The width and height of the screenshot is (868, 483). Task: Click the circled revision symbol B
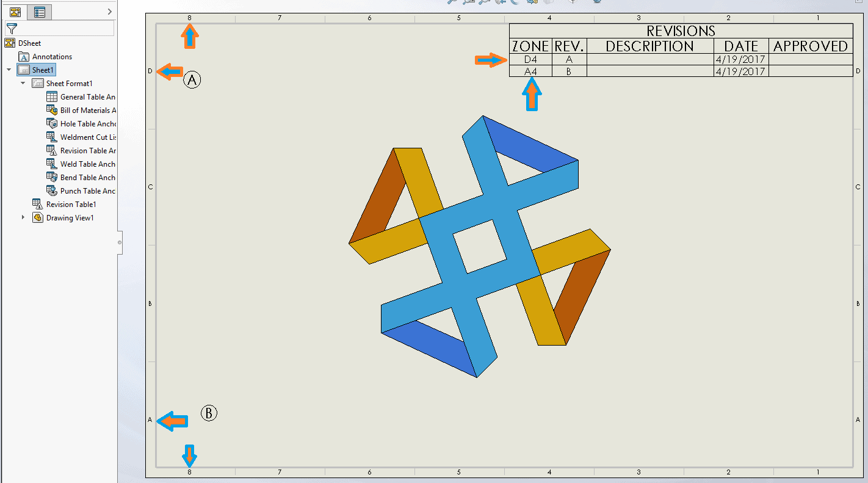(x=209, y=413)
